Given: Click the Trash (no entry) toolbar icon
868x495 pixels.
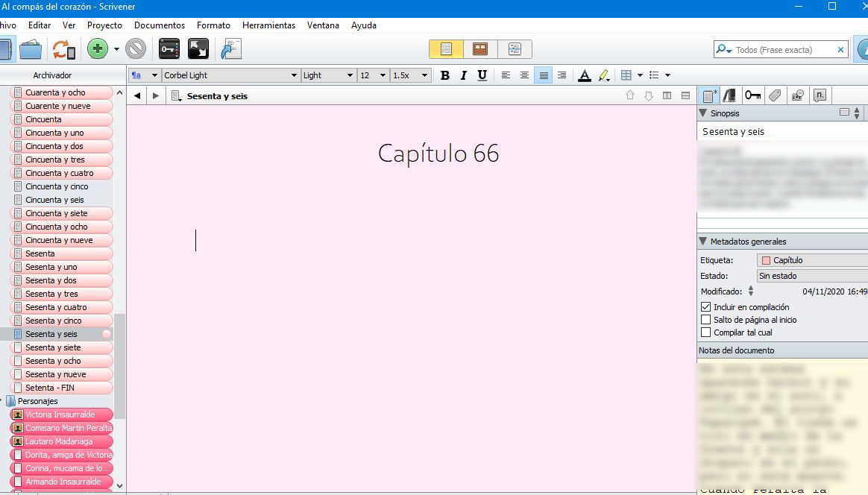Looking at the screenshot, I should click(136, 48).
